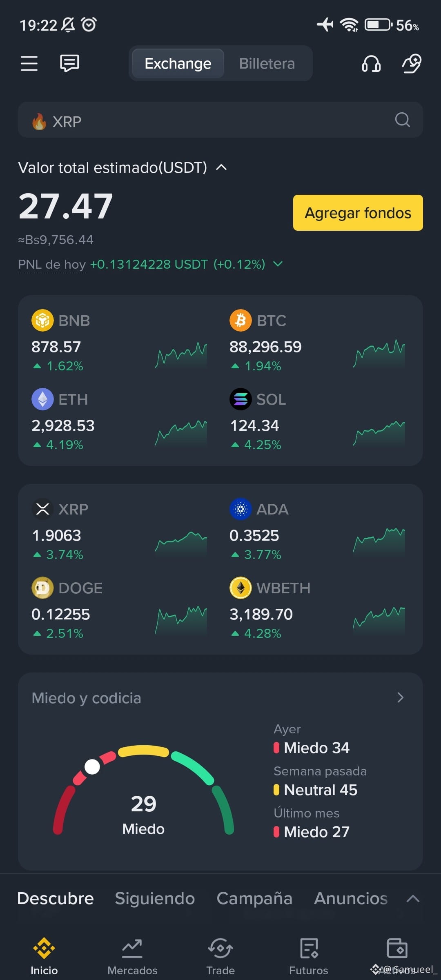Expand the PNL de hoy dropdown

click(278, 264)
